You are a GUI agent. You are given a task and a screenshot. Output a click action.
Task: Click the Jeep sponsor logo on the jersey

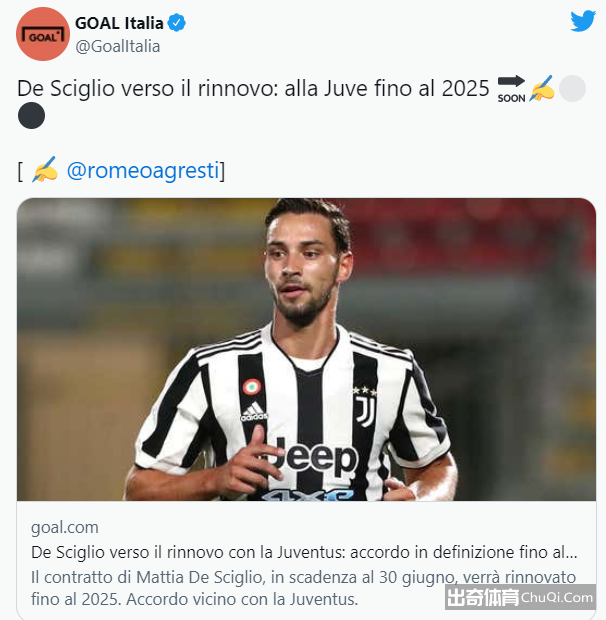[x=314, y=456]
